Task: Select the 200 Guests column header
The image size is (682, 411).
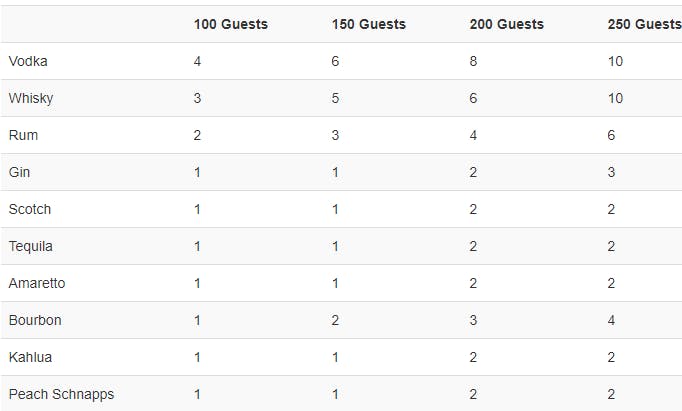Action: [507, 24]
